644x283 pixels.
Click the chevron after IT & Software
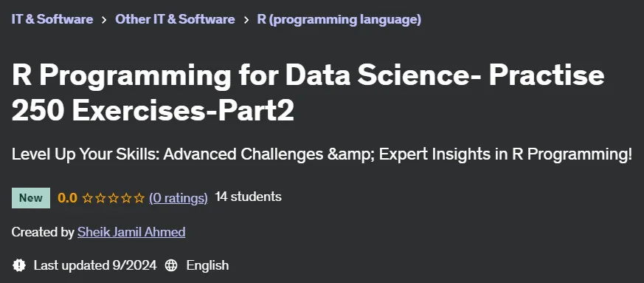[x=104, y=20]
